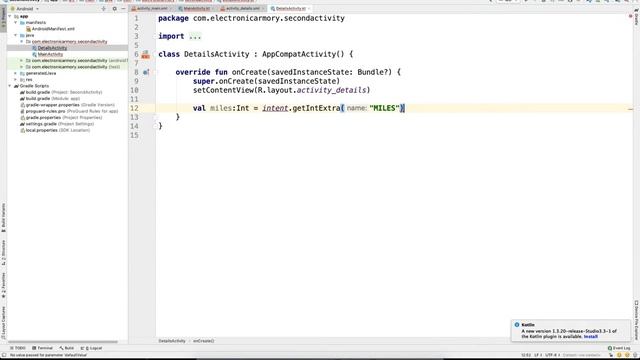Click the second yellow face icon in status bar

tap(627, 355)
